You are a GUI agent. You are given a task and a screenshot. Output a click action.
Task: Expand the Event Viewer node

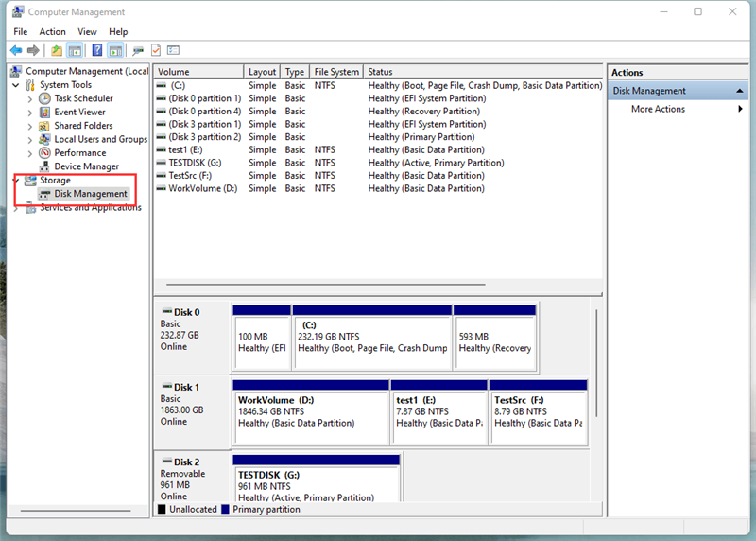tap(30, 113)
